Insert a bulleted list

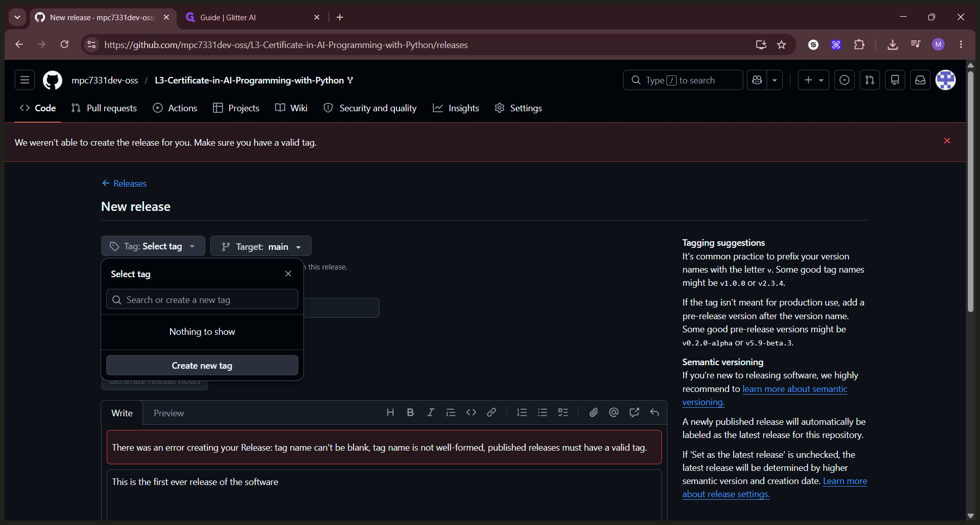pos(543,413)
